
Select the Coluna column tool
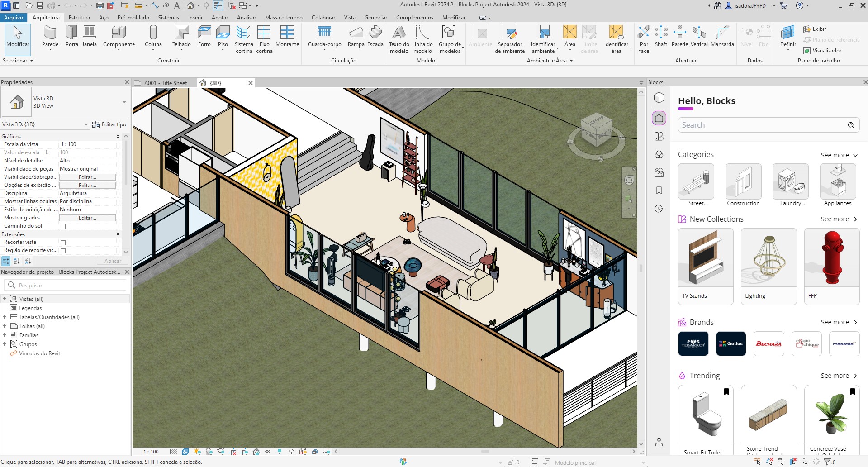(x=153, y=37)
